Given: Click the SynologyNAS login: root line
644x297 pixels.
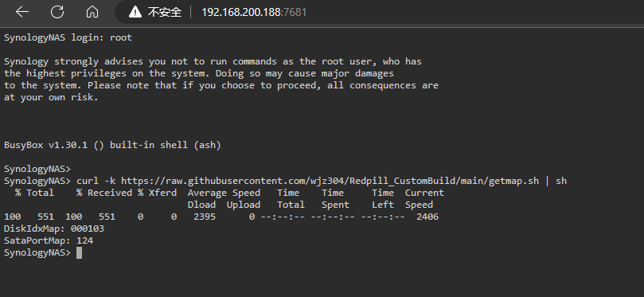Looking at the screenshot, I should pyautogui.click(x=68, y=37).
